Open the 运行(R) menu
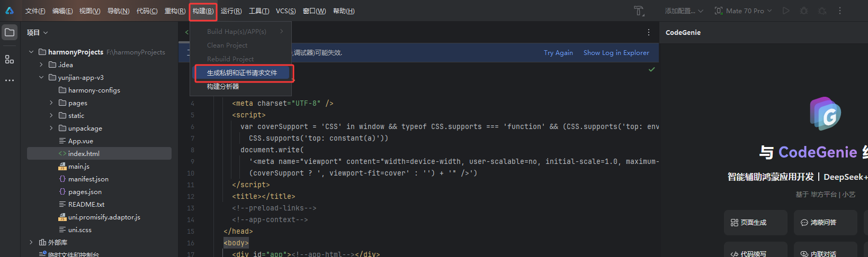This screenshot has height=257, width=868. pyautogui.click(x=231, y=11)
